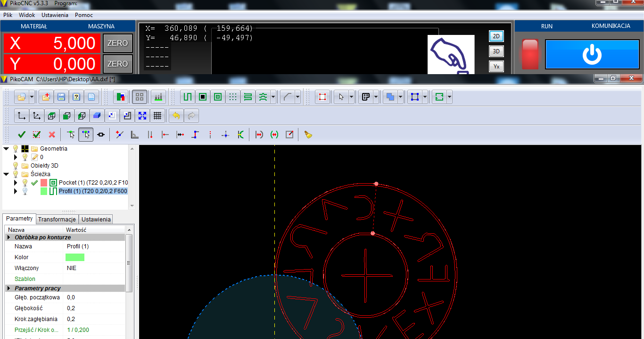The image size is (644, 339).
Task: Click the yellow-green K-shaped tool icon
Action: tap(240, 135)
